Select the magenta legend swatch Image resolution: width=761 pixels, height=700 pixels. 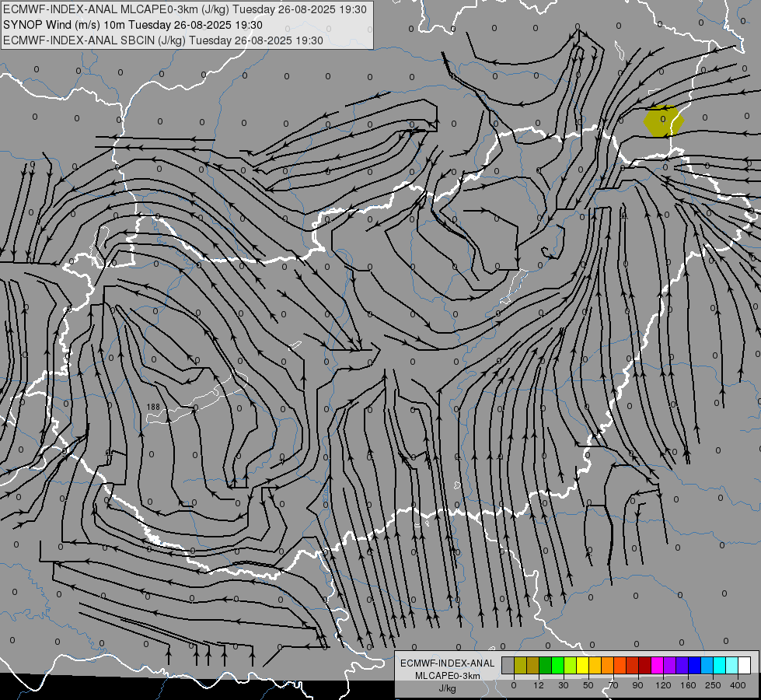(657, 665)
